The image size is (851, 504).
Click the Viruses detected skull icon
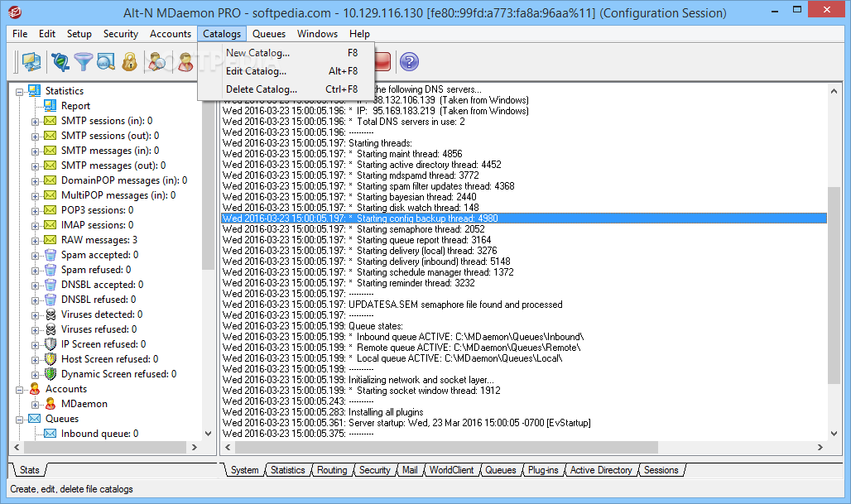click(x=50, y=314)
